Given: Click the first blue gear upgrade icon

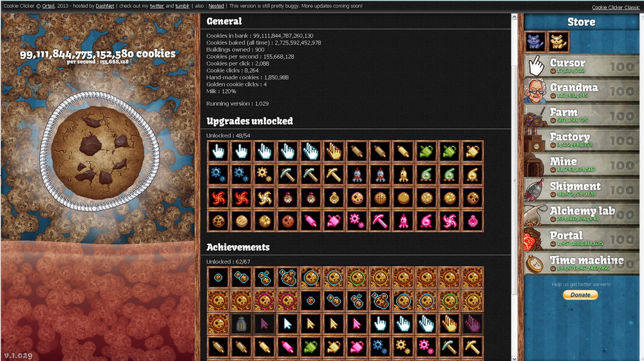Looking at the screenshot, I should point(218,175).
